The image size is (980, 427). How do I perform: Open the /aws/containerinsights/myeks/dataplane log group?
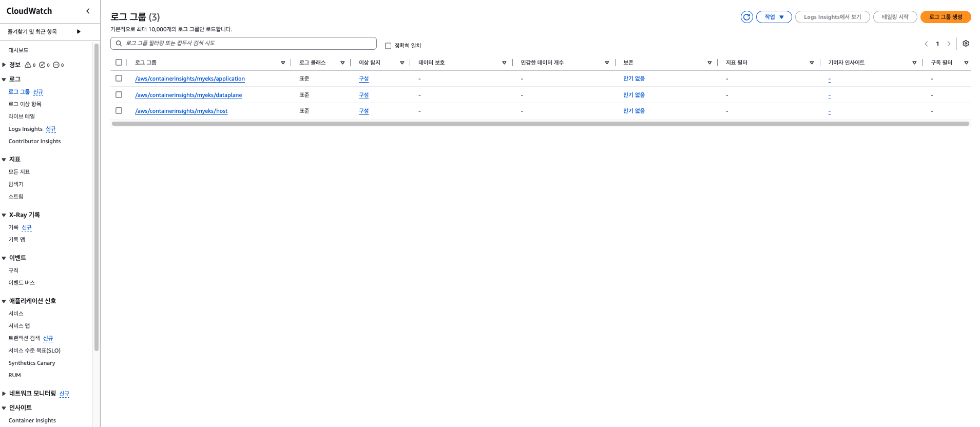188,95
